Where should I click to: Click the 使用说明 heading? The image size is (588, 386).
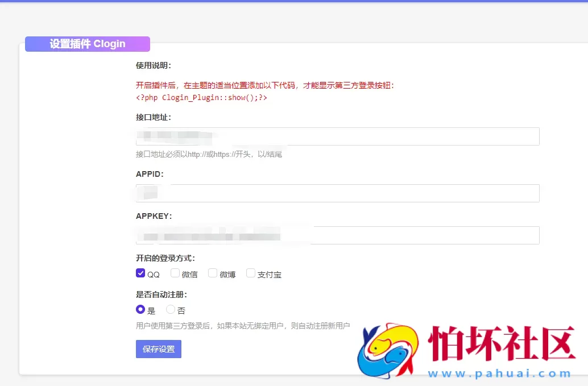[x=154, y=64]
